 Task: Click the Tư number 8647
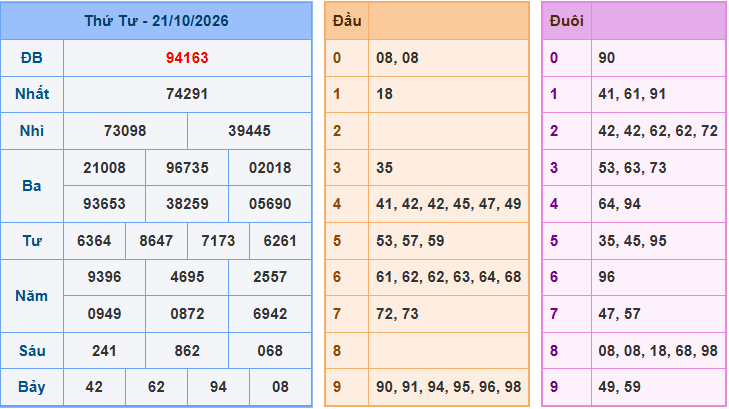(156, 241)
